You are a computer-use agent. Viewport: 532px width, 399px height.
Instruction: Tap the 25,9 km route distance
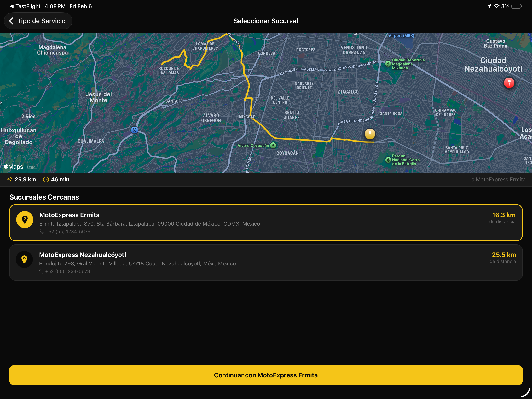click(x=25, y=179)
